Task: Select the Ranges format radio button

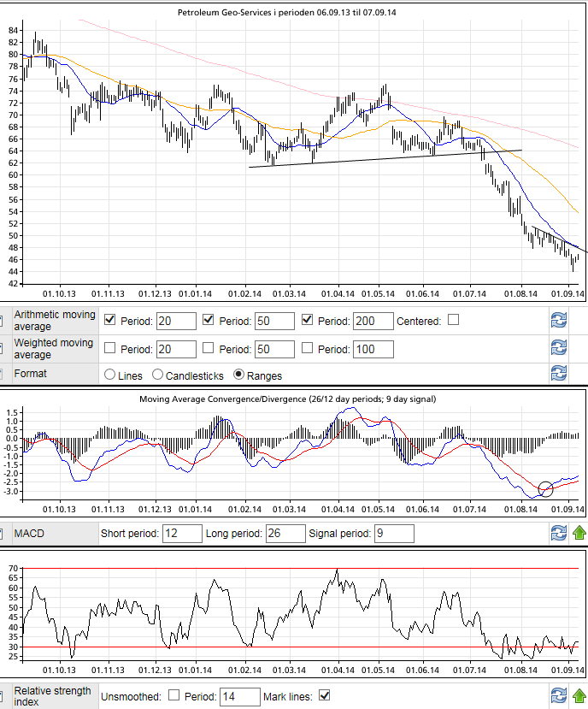Action: click(240, 375)
